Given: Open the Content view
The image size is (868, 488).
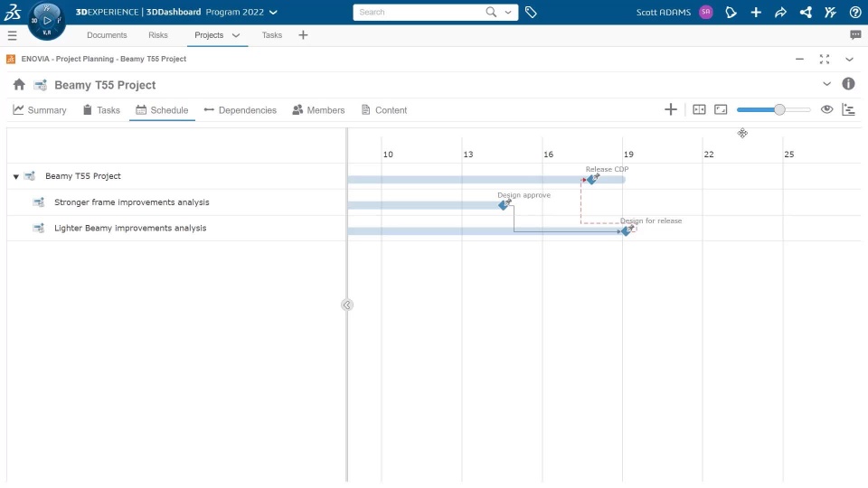Looking at the screenshot, I should (383, 110).
